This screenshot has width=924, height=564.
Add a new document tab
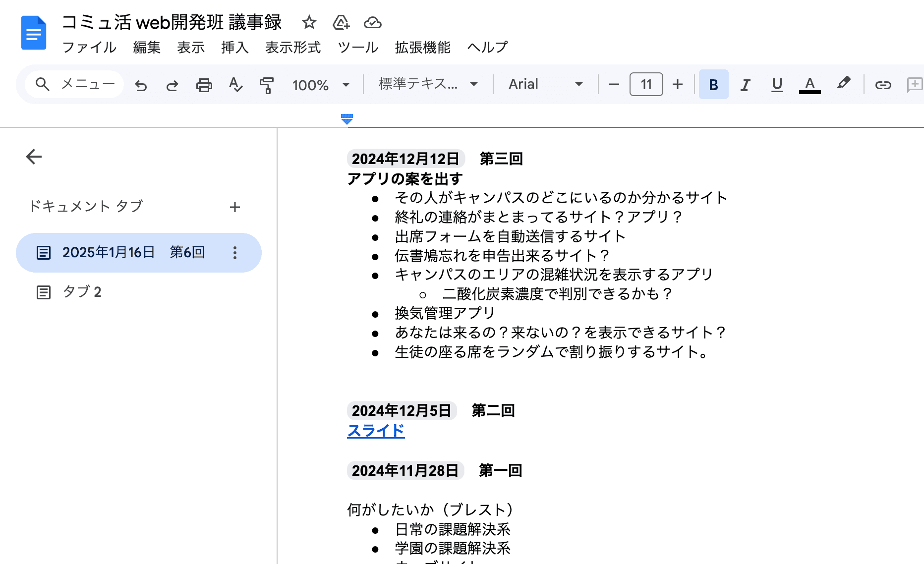click(235, 207)
